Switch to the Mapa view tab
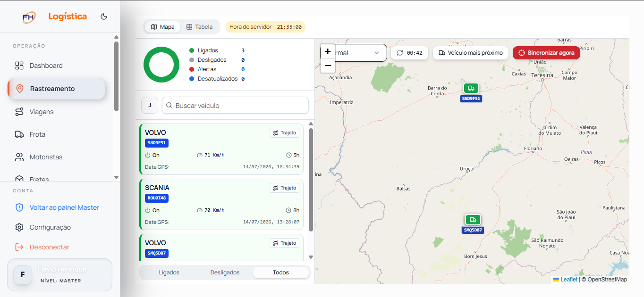644x297 pixels. pos(163,27)
